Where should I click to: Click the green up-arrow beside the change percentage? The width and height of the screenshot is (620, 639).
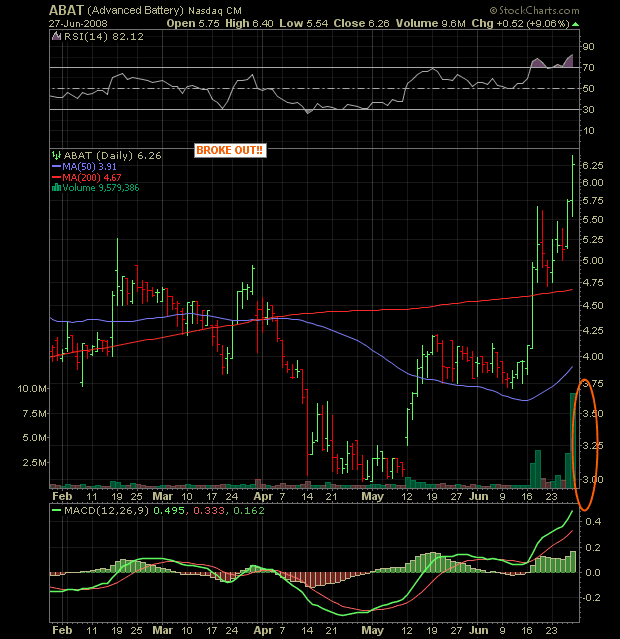coord(575,24)
